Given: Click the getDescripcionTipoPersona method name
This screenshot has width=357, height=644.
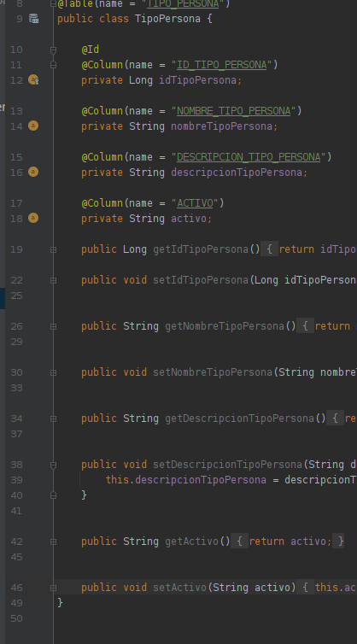Looking at the screenshot, I should point(239,419).
